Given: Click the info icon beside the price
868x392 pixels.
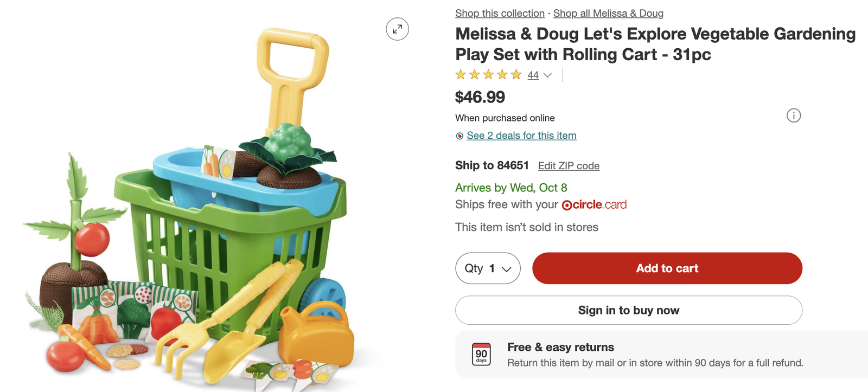Looking at the screenshot, I should (x=793, y=115).
